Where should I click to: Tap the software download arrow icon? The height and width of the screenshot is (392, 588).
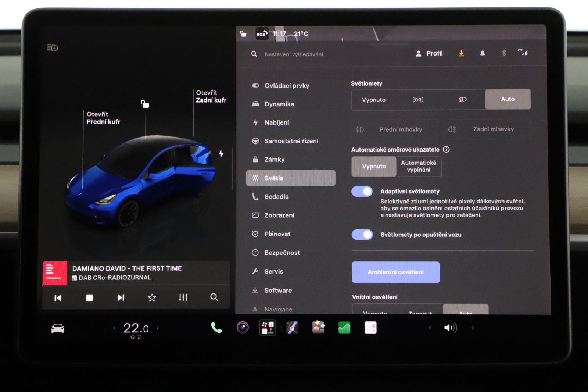[x=461, y=53]
